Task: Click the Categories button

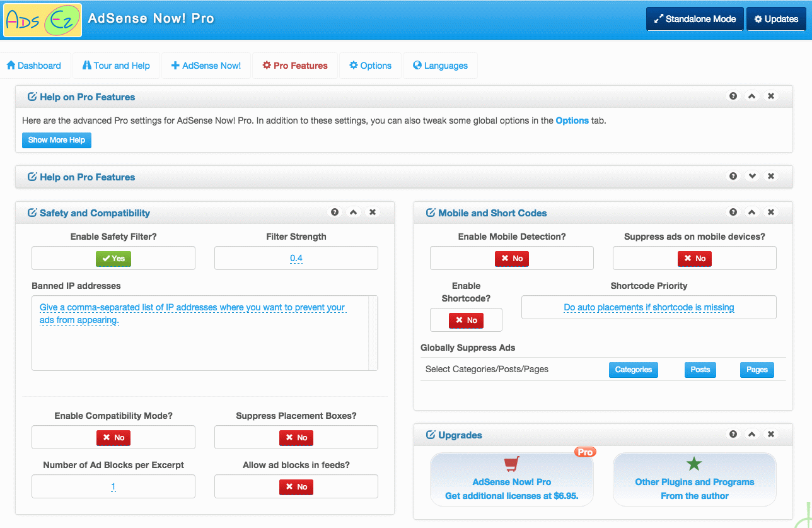Action: pos(634,370)
